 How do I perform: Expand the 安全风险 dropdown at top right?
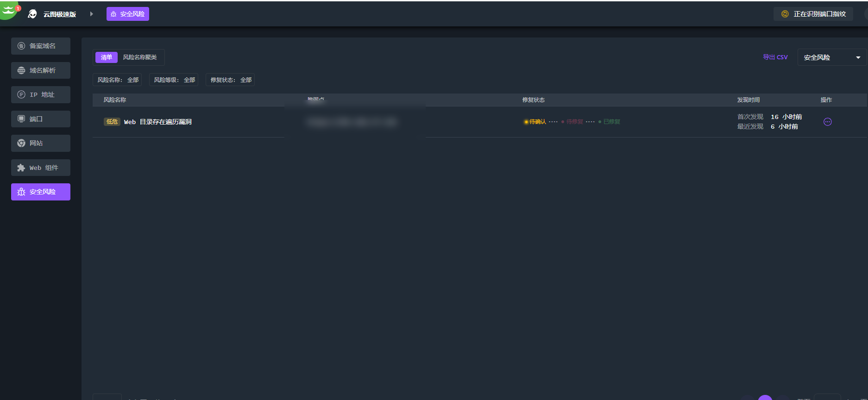832,57
